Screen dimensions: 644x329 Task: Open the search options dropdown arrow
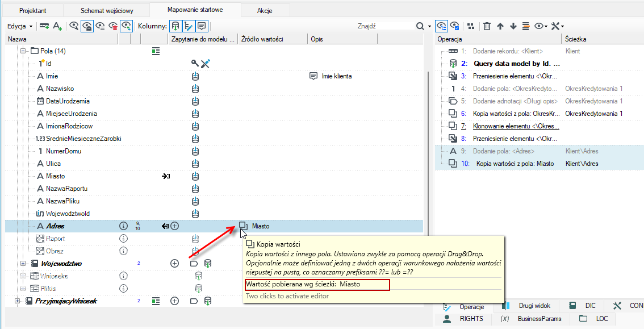point(429,26)
